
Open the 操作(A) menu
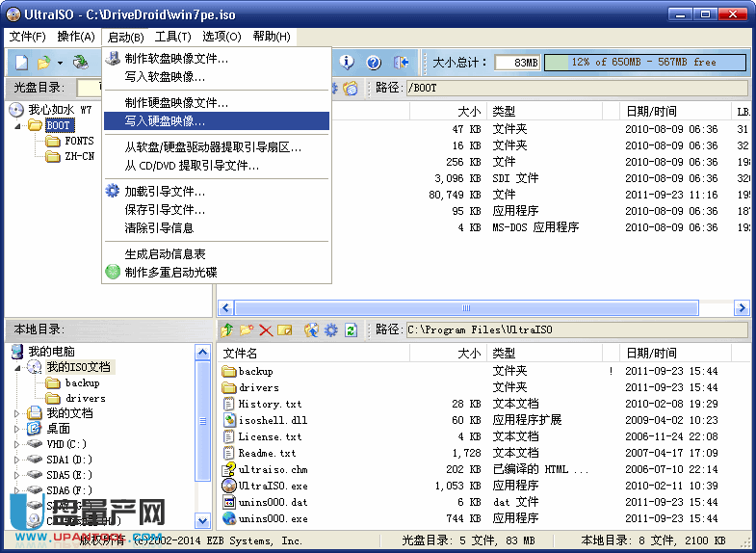click(x=76, y=37)
